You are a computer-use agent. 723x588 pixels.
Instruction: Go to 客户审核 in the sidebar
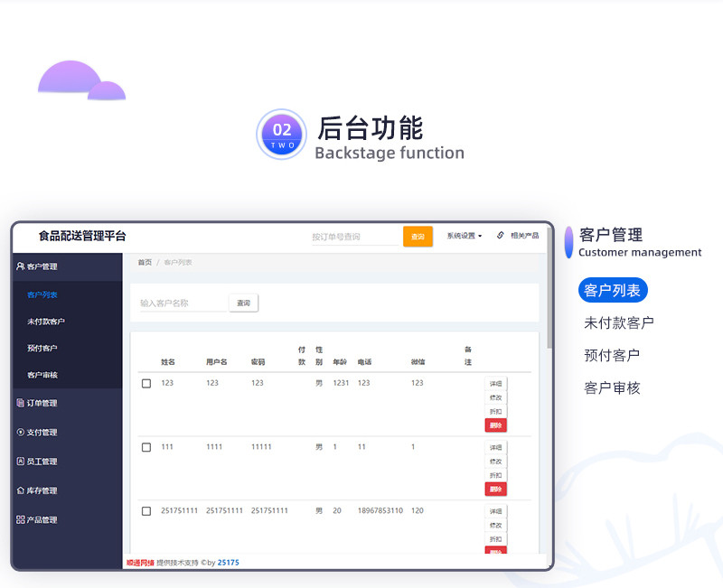tap(42, 375)
